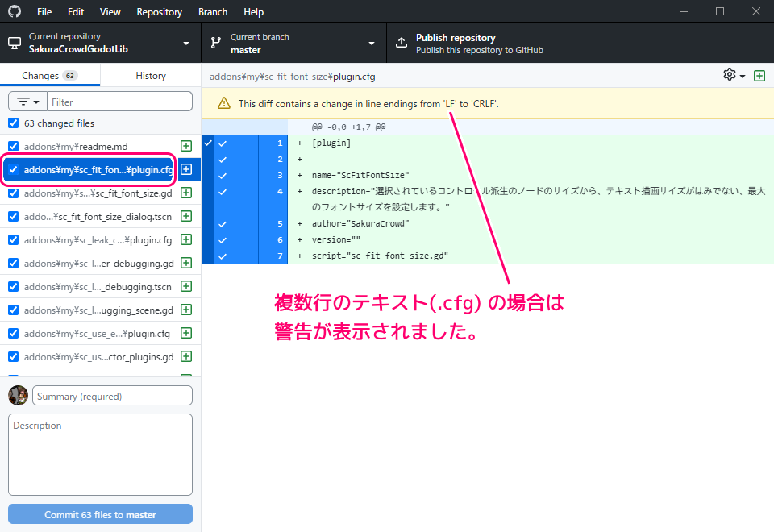This screenshot has height=532, width=774.
Task: Toggle checkbox for addons\my\readme.md
Action: click(x=13, y=146)
